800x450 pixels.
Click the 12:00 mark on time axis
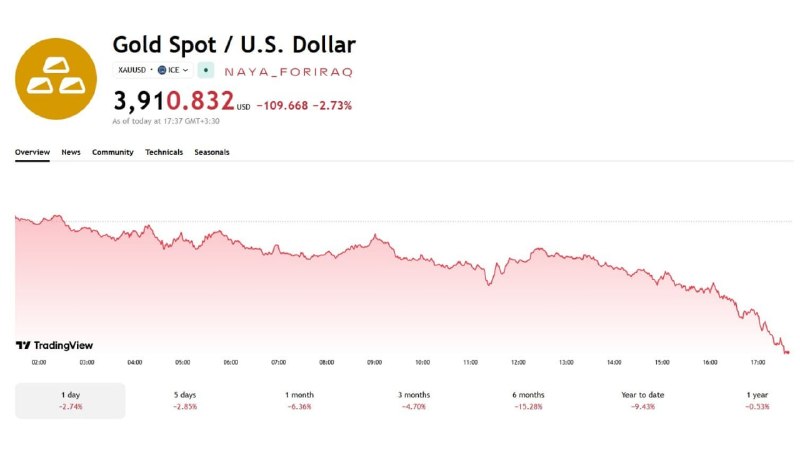coord(518,362)
